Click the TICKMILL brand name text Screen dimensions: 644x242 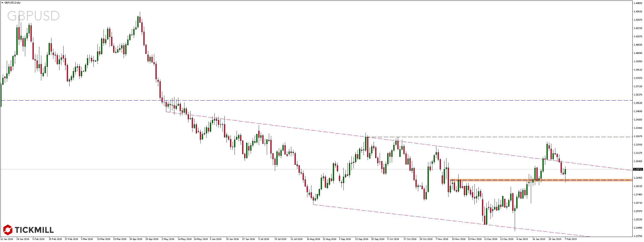[x=34, y=230]
